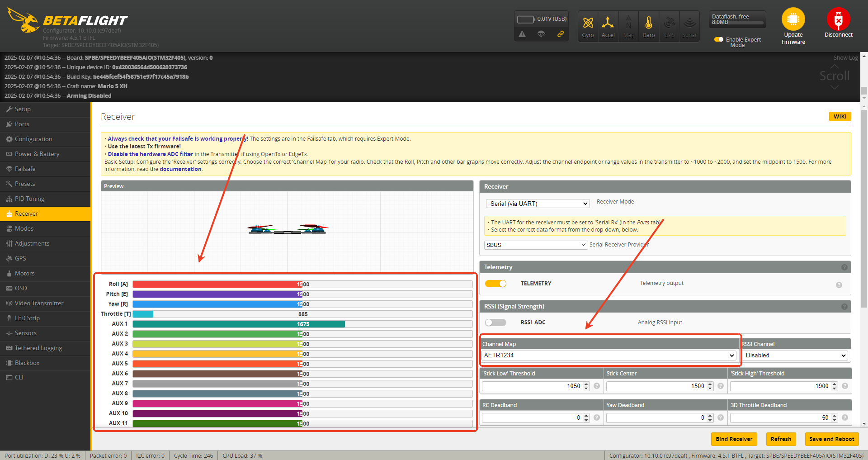Click the battery voltage icon
868x460 pixels.
[526, 19]
